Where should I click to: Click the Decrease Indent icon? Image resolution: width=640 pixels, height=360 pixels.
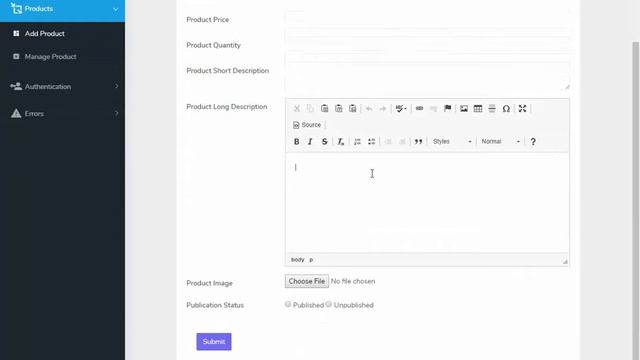(388, 142)
